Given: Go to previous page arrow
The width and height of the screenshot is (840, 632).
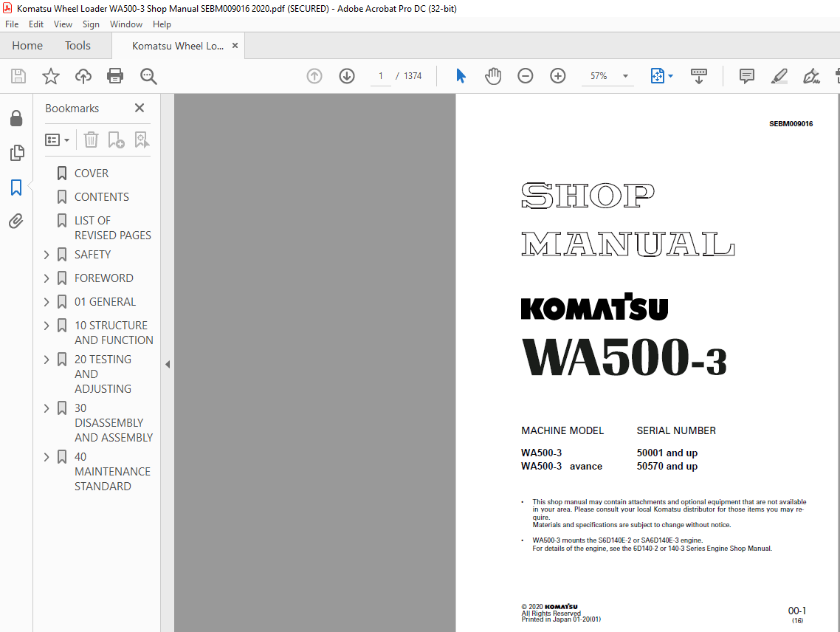Looking at the screenshot, I should [x=314, y=76].
